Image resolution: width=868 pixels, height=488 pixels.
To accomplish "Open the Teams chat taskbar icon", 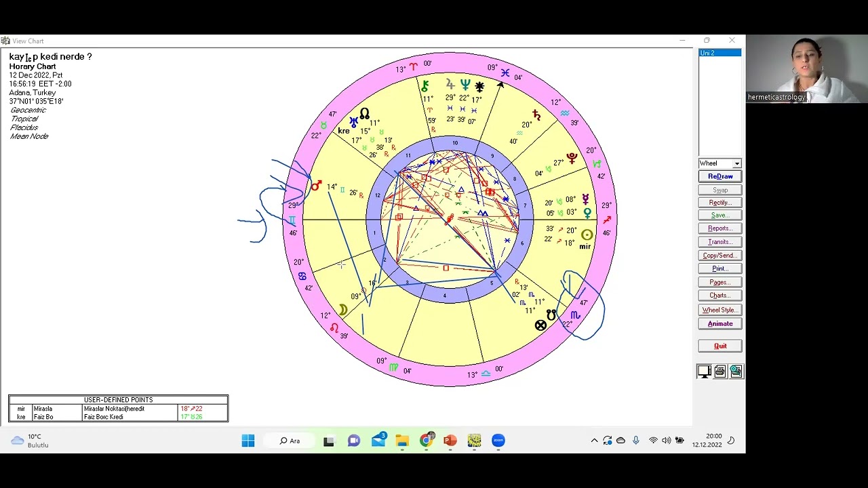I will 353,441.
